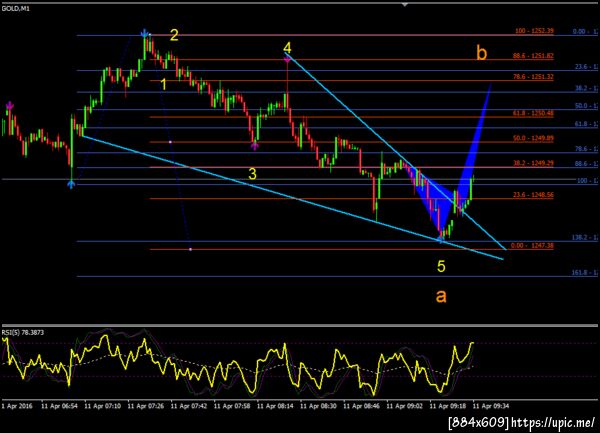This screenshot has height=433, width=600.
Task: Click the 11 Apr 06:54 time axis label
Action: click(x=59, y=406)
